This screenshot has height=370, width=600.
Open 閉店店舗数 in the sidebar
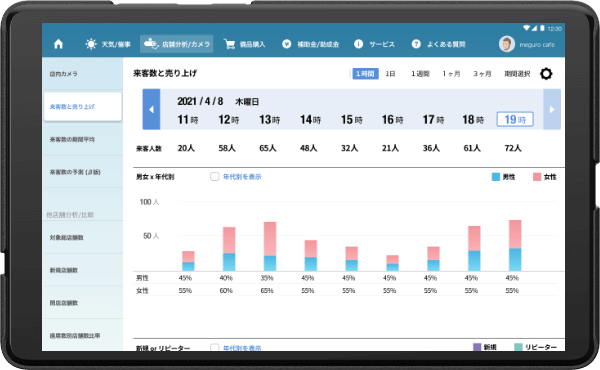83,303
